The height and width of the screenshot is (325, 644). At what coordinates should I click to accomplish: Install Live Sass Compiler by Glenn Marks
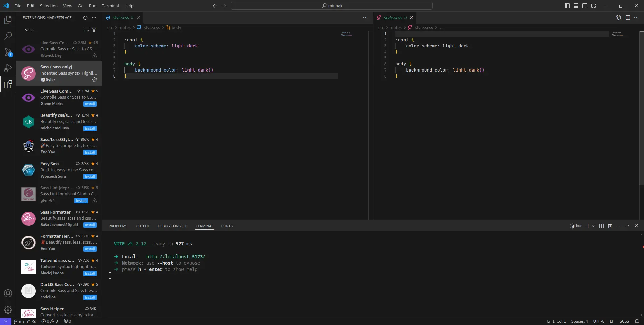[x=90, y=104]
